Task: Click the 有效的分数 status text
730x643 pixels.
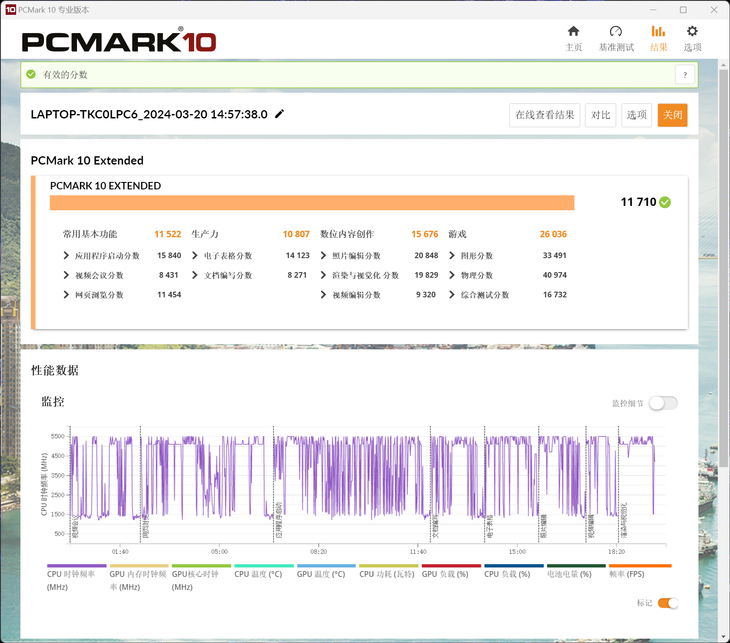Action: (65, 74)
